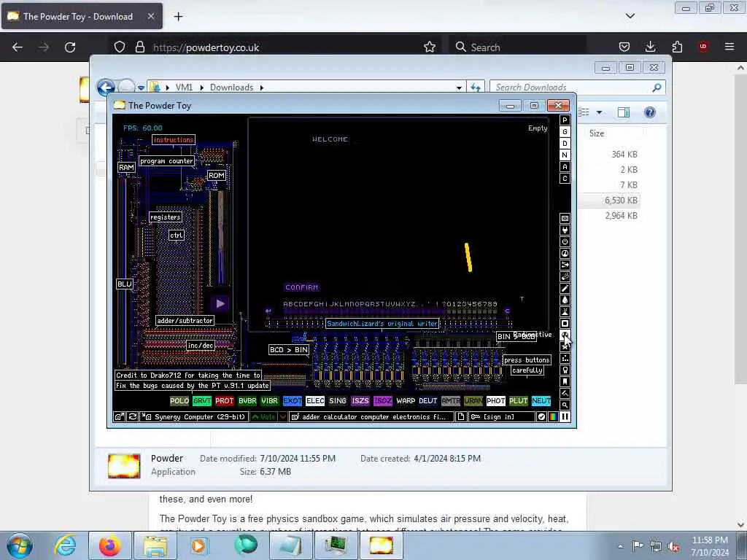Open a new Firefox tab

click(178, 16)
